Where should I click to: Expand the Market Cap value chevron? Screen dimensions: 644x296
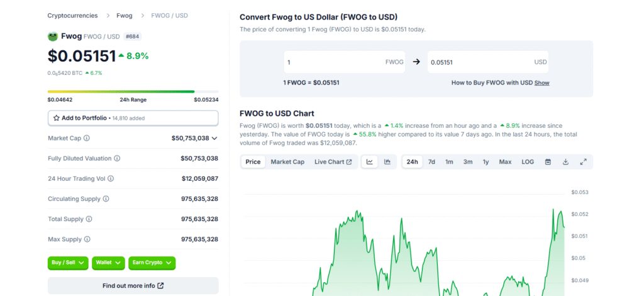pos(214,139)
